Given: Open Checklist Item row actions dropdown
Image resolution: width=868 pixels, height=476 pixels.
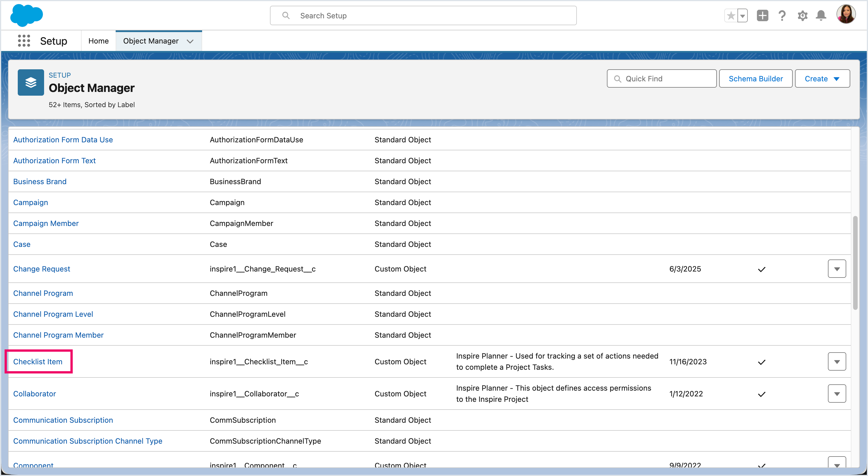Looking at the screenshot, I should pyautogui.click(x=837, y=362).
